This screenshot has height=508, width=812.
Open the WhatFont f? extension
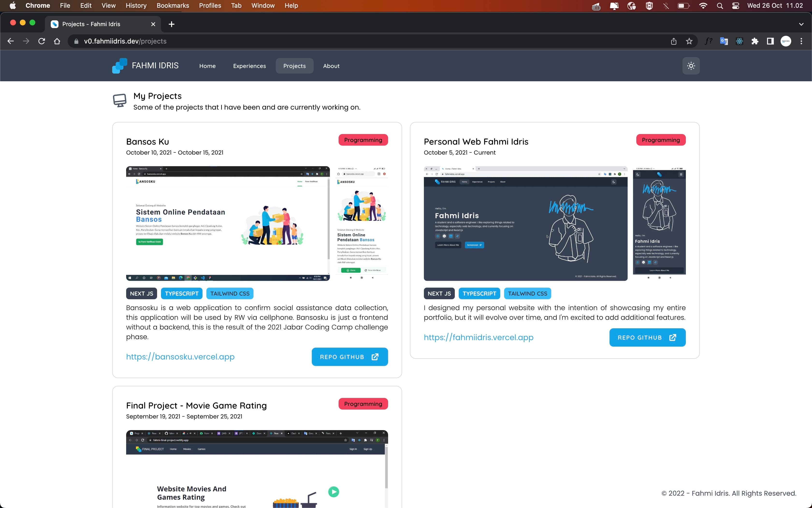click(x=708, y=41)
